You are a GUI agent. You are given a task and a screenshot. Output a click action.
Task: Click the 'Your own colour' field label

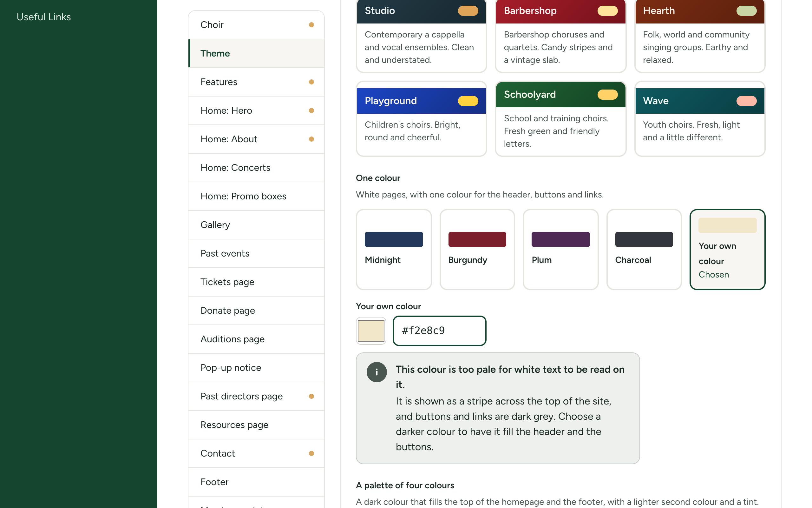[389, 306]
